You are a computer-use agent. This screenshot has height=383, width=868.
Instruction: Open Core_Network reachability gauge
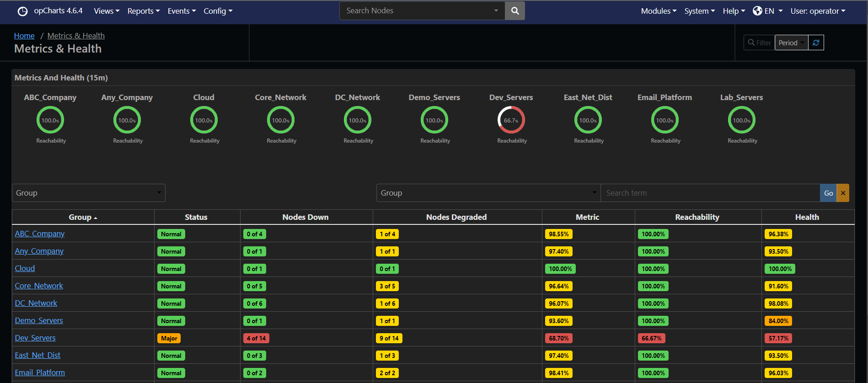click(x=281, y=120)
